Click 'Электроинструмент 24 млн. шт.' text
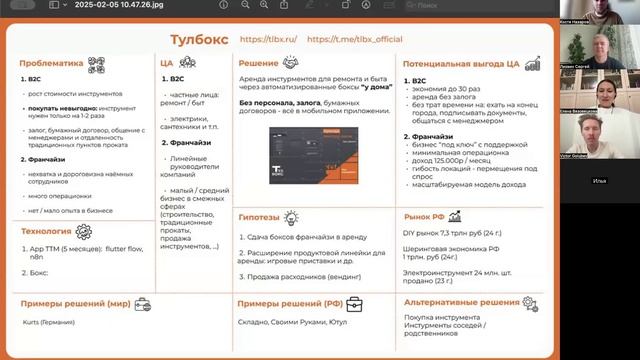This screenshot has height=360, width=640. (457, 273)
